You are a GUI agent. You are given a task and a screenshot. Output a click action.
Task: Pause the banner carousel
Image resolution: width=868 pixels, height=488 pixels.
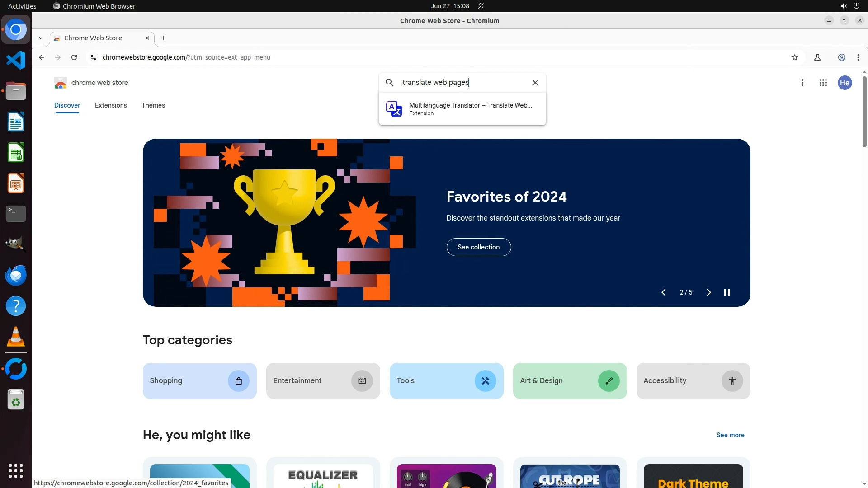tap(726, 292)
